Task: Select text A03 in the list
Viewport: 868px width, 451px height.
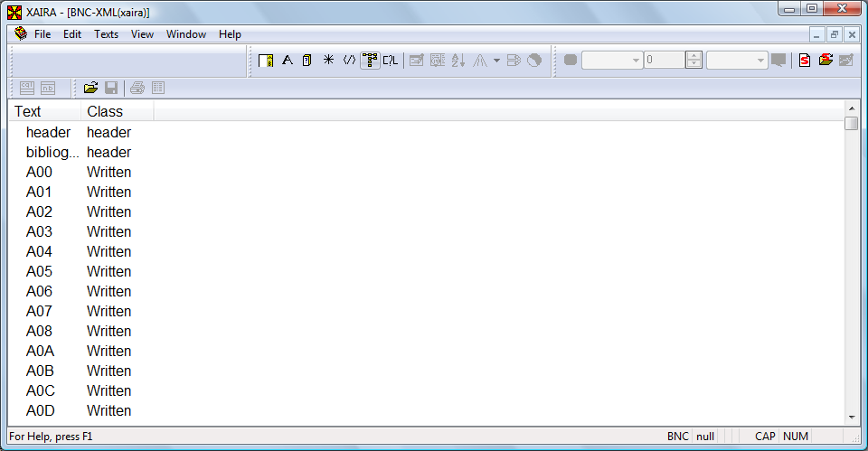Action: pos(39,232)
